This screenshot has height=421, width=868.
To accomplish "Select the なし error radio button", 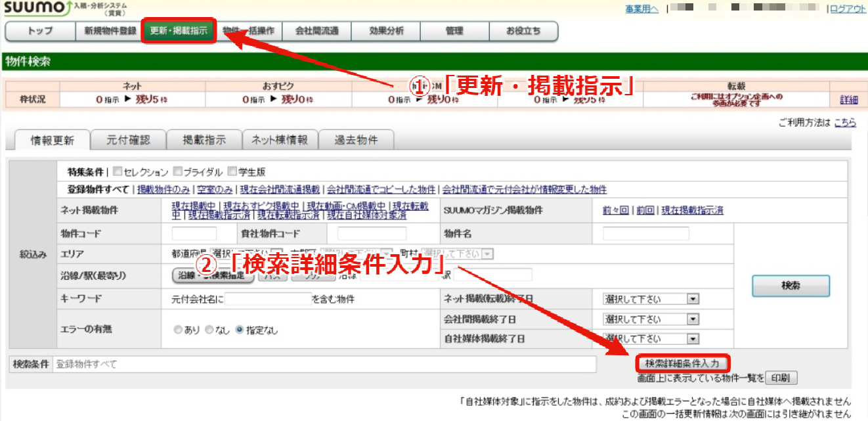I will [x=209, y=330].
